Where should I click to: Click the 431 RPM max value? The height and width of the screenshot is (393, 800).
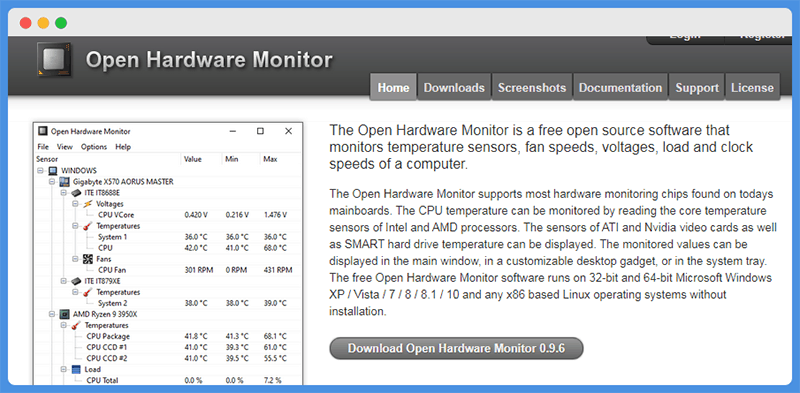[278, 270]
